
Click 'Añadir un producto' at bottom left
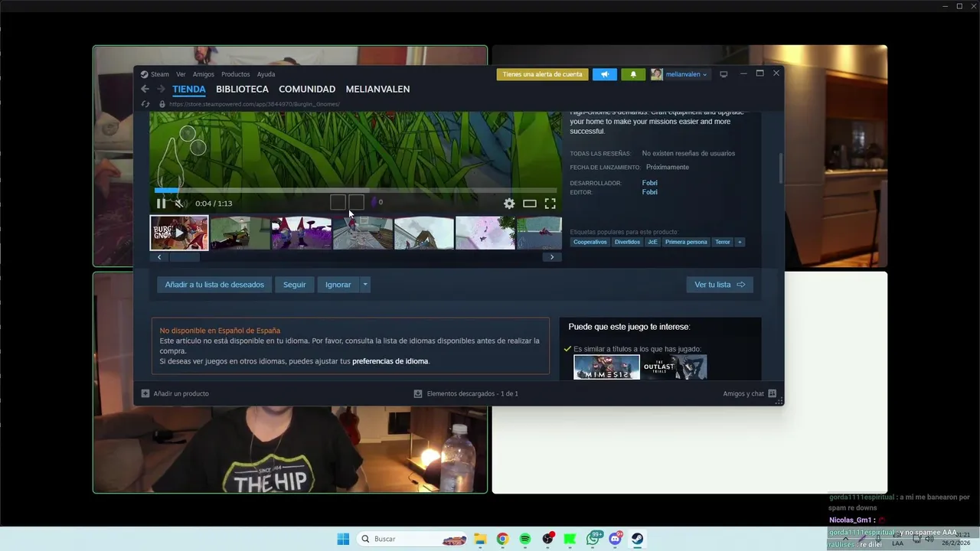(x=175, y=393)
